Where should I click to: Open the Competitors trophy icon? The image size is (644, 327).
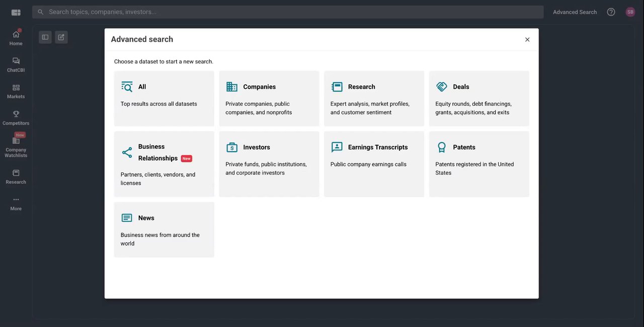click(16, 117)
